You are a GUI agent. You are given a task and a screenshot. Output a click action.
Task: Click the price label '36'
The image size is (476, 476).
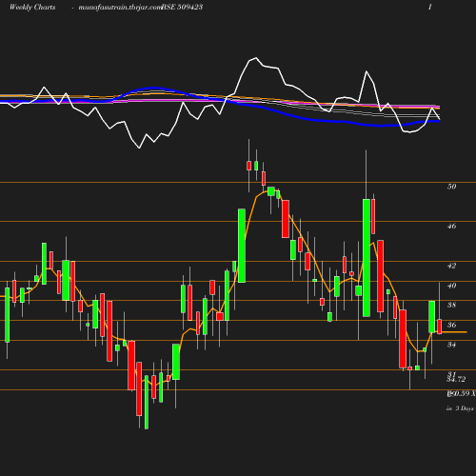coord(451,325)
